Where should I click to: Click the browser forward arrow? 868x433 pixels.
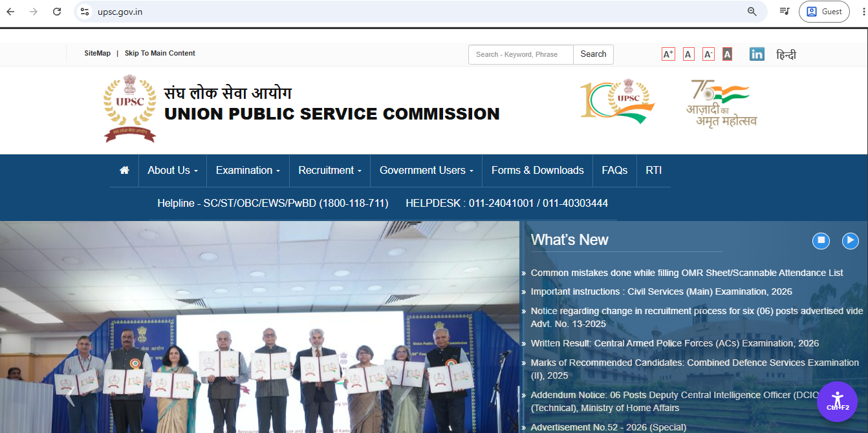pyautogui.click(x=34, y=12)
